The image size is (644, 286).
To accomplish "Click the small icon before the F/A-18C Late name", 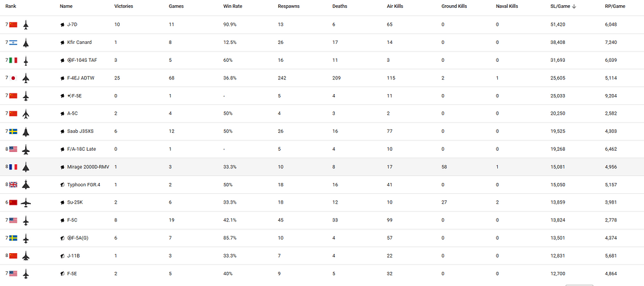I will click(62, 149).
